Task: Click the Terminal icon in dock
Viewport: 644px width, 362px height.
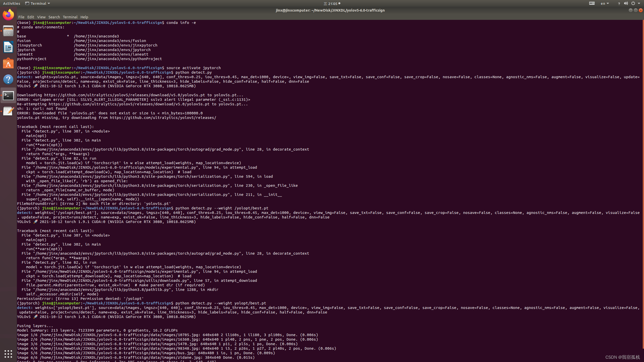Action: click(8, 96)
